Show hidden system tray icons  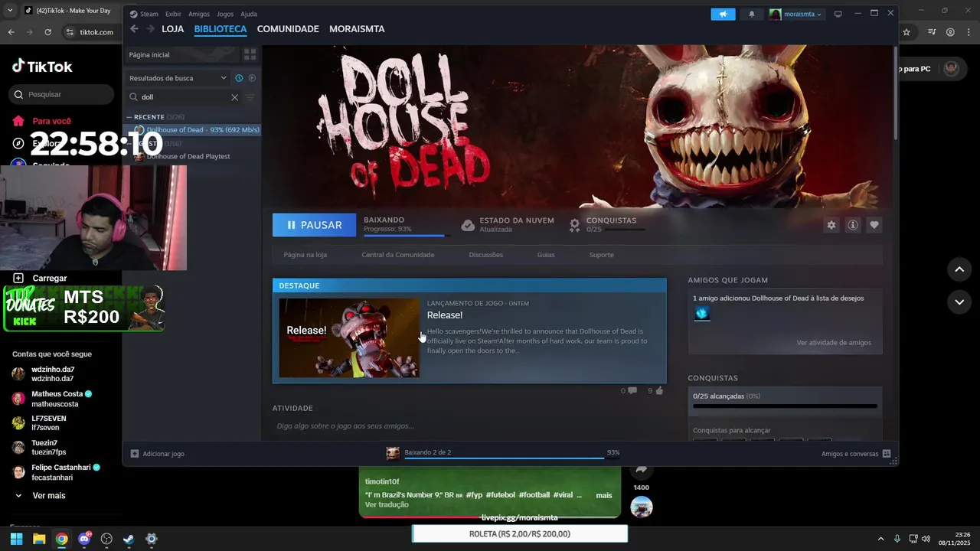click(x=880, y=539)
